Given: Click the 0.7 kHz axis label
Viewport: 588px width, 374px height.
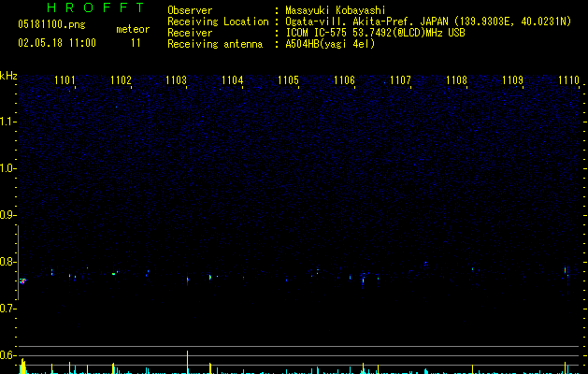Looking at the screenshot, I should (7, 309).
